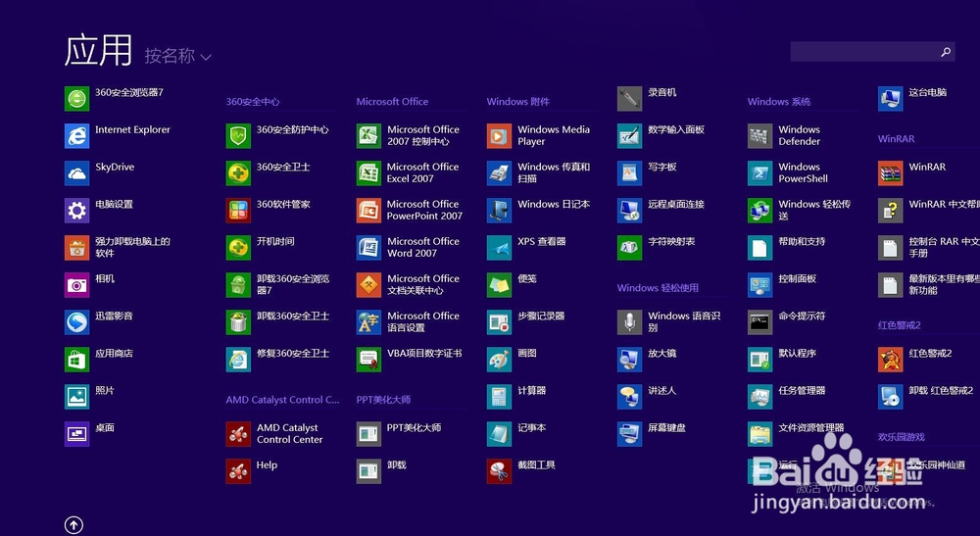980x536 pixels.
Task: Select the WinRAR group header
Action: [x=897, y=139]
